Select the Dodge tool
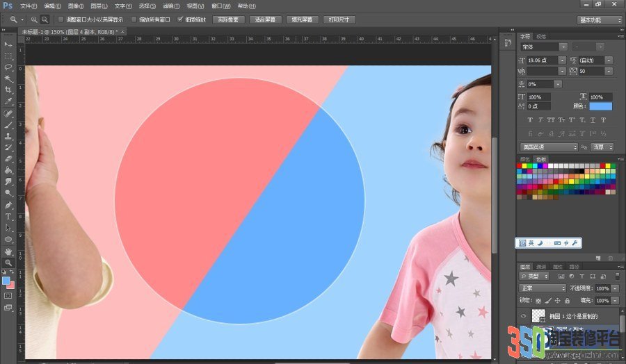626x364 pixels. pos(8,193)
